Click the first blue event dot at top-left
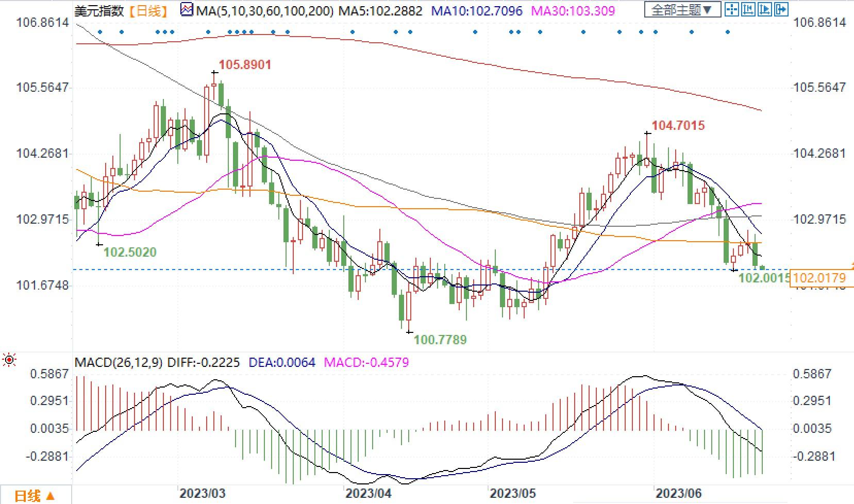Viewport: 854px width, 504px height. click(x=100, y=32)
